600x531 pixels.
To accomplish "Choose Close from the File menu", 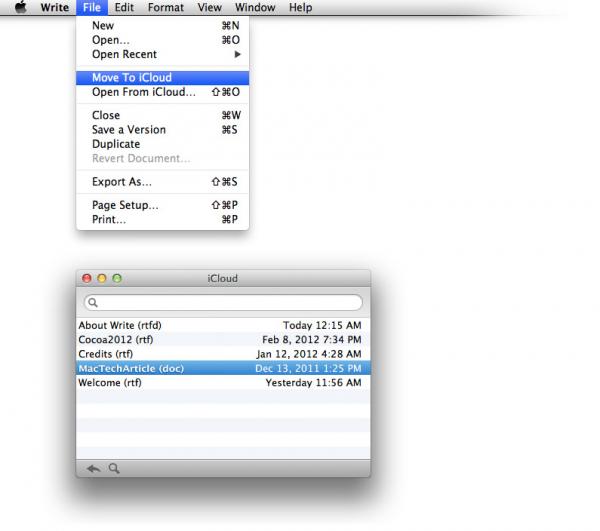I will [163, 115].
